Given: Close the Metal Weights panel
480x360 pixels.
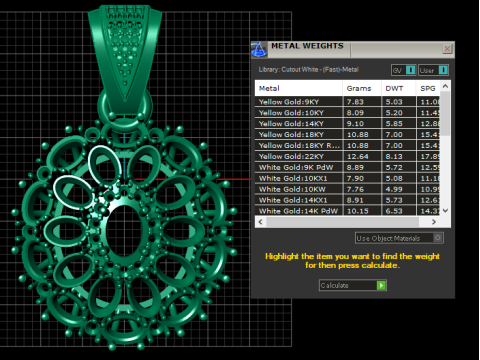Looking at the screenshot, I should click(447, 49).
